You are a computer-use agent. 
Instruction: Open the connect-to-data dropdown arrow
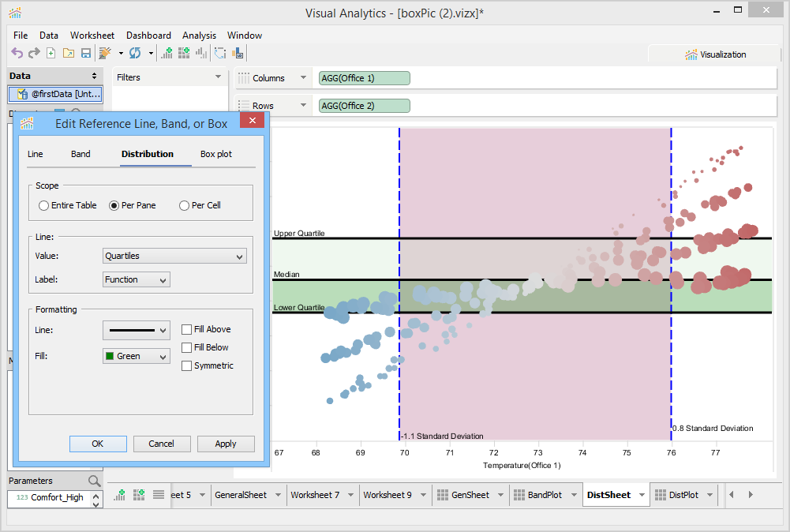click(x=121, y=53)
